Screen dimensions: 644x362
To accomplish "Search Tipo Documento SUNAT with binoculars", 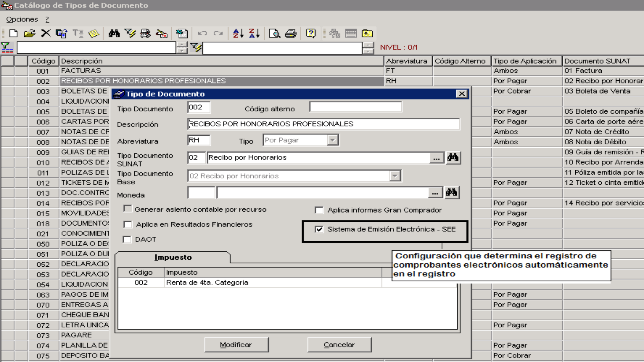I will coord(453,157).
